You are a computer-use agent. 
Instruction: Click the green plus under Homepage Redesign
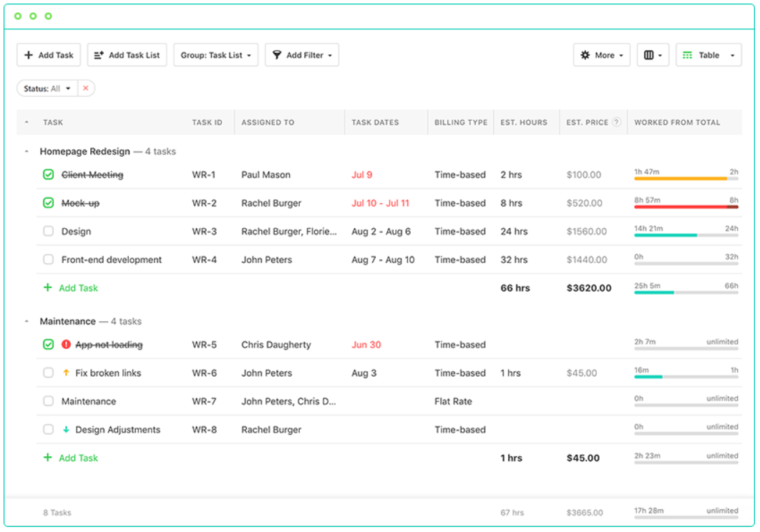pos(47,287)
